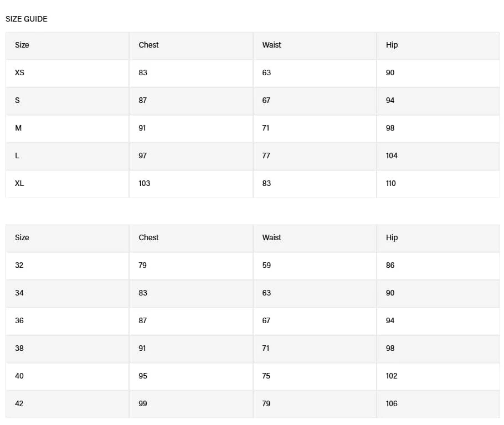Select the Chest header in first table
The height and width of the screenshot is (425, 504).
(x=148, y=45)
